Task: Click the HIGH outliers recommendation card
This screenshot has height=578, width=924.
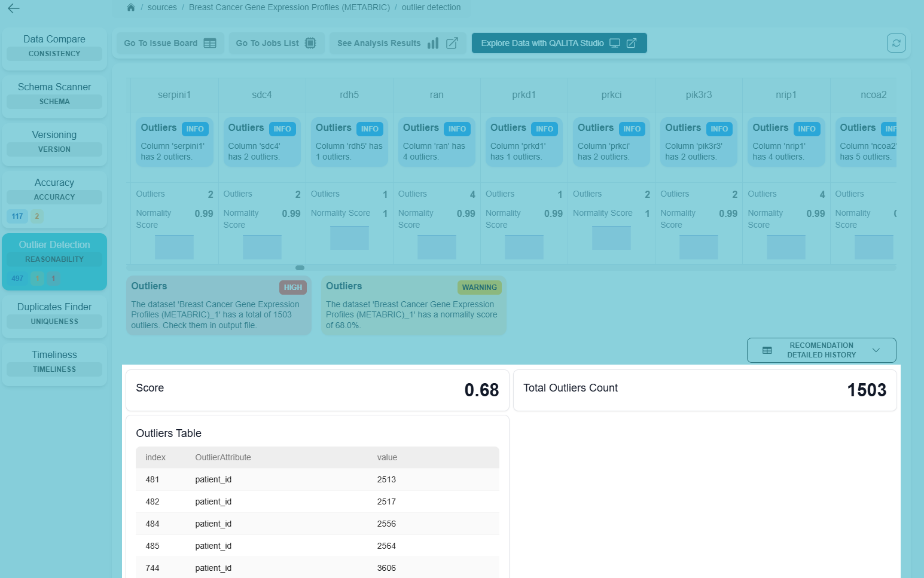Action: click(218, 305)
